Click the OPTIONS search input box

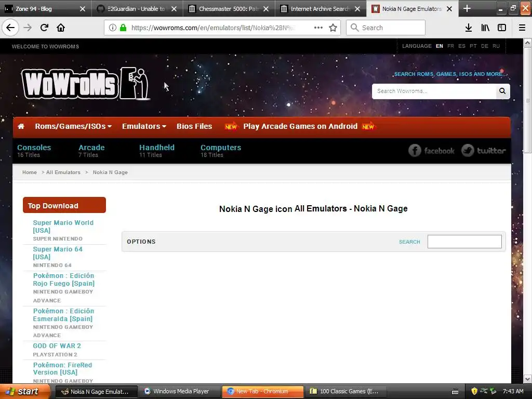[464, 242]
